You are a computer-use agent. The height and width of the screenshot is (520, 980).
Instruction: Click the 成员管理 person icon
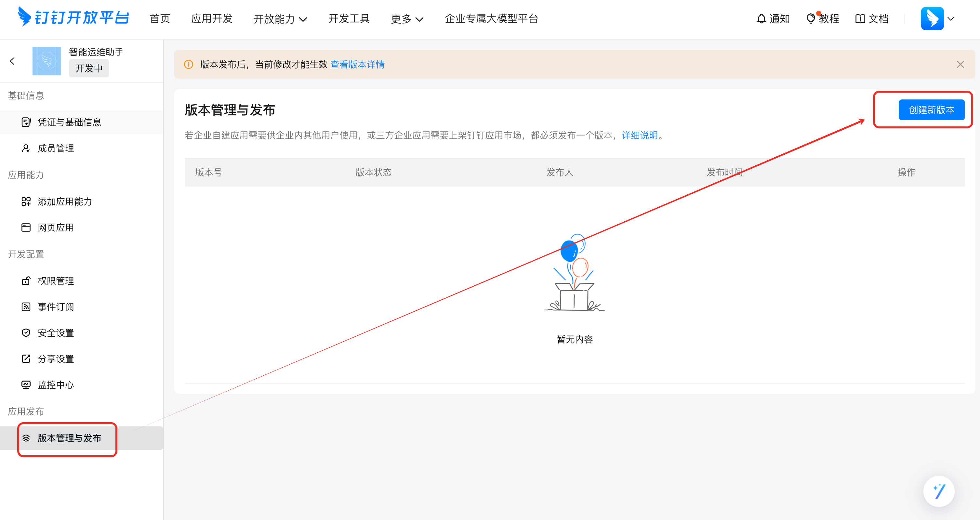pos(26,148)
